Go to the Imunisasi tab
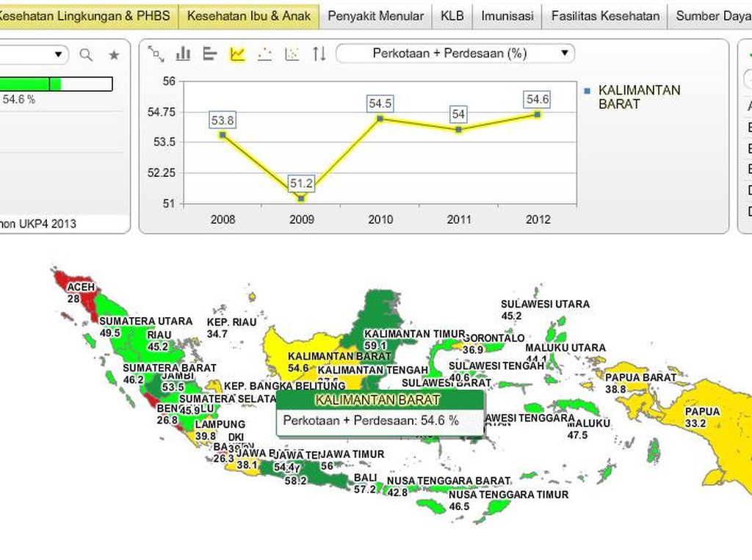This screenshot has height=560, width=752. [x=507, y=16]
